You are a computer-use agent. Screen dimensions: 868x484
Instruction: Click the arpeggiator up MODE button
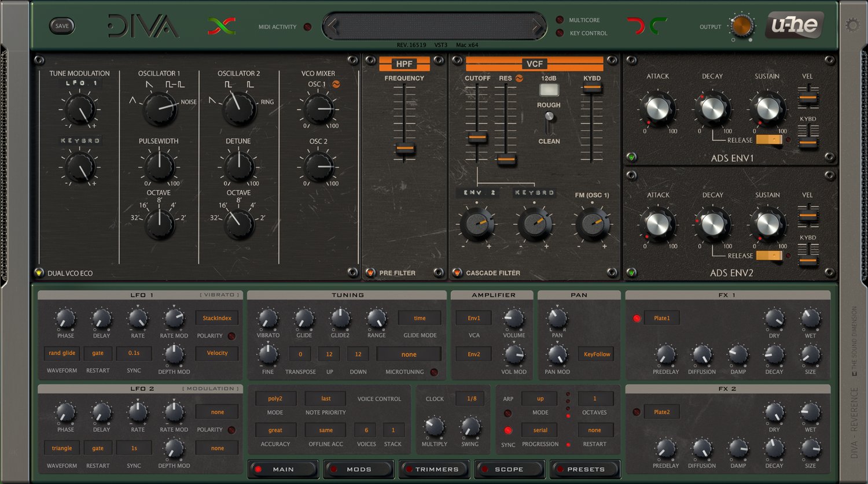tap(540, 398)
